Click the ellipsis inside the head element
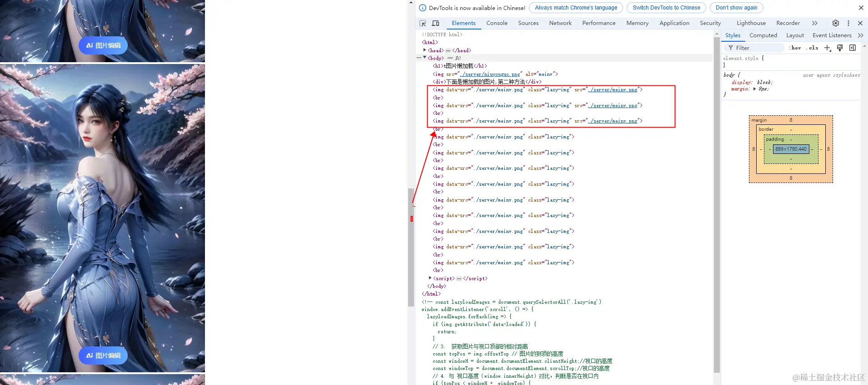 pyautogui.click(x=448, y=50)
